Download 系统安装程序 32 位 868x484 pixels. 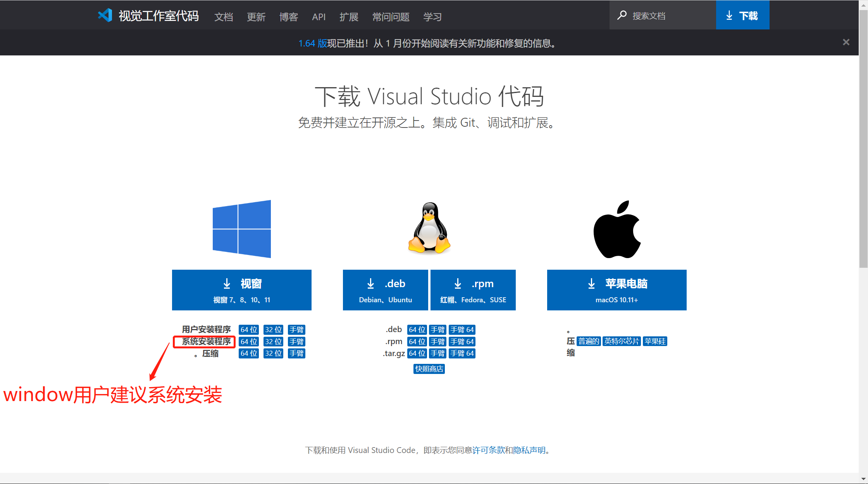[x=273, y=342]
